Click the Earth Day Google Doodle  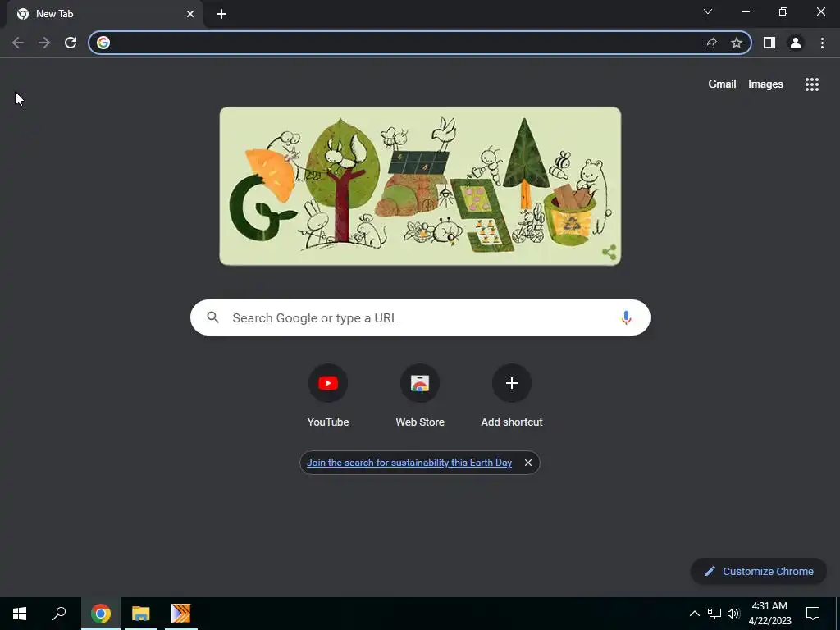tap(420, 186)
